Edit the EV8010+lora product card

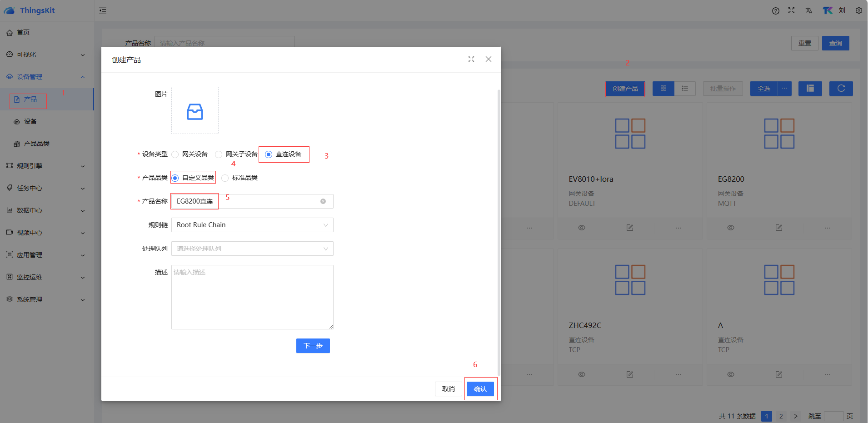(629, 228)
